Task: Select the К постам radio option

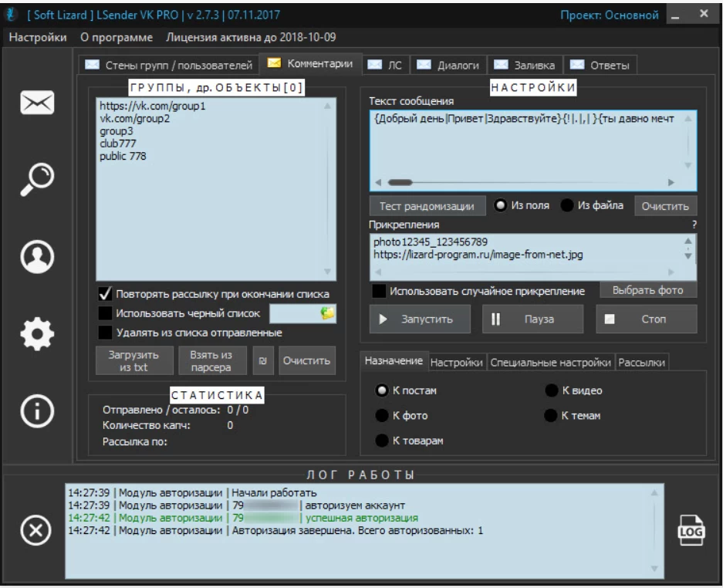Action: pos(382,390)
